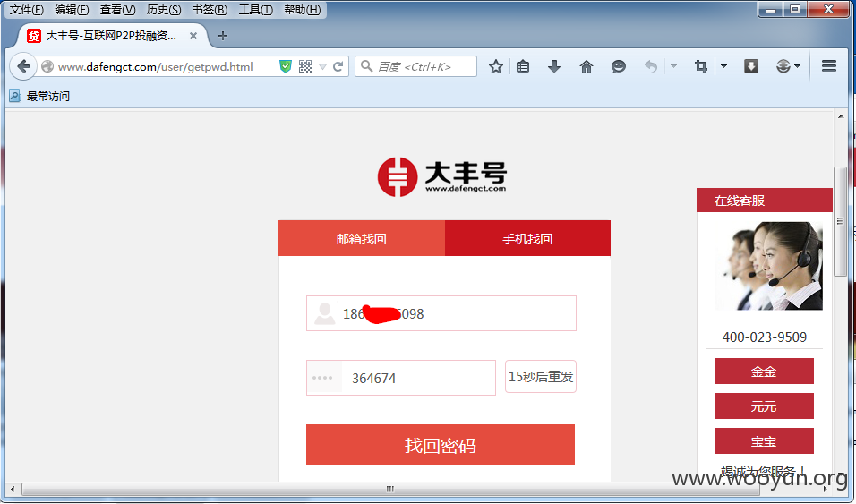Screen dimensions: 856x504
Task: Open the globe network toolbar icon
Action: pyautogui.click(x=783, y=66)
